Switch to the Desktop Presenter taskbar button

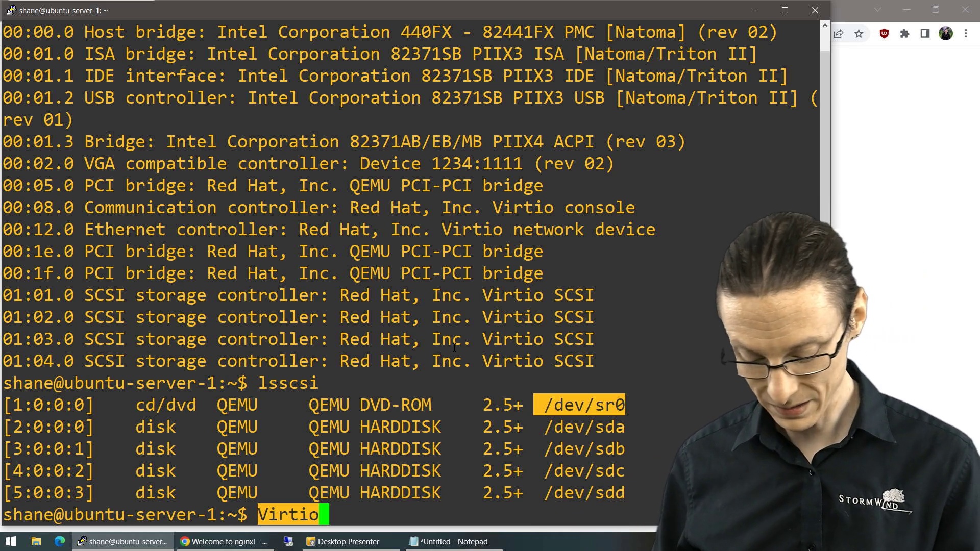tap(350, 541)
